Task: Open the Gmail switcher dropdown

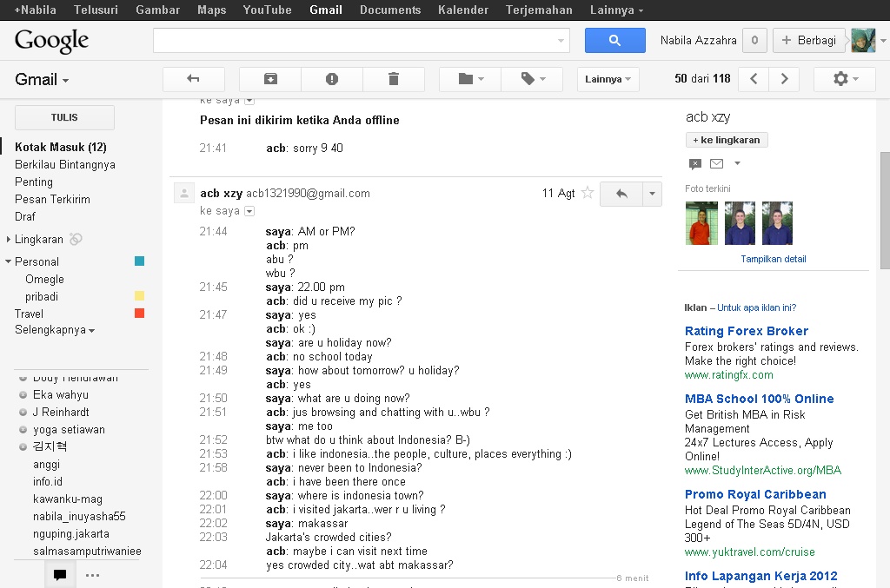Action: [42, 79]
